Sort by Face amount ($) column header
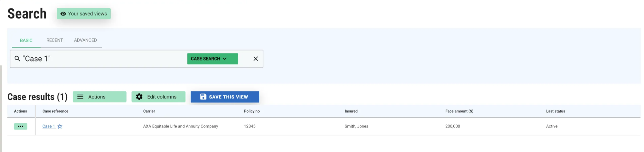 [x=459, y=111]
